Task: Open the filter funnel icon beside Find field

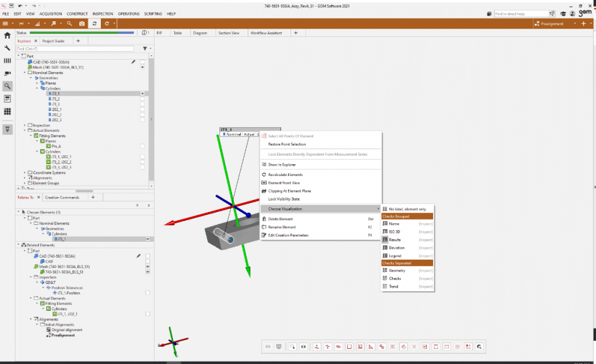Action: [144, 48]
